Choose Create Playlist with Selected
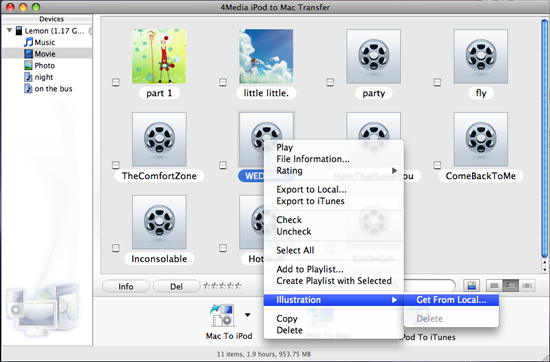The width and height of the screenshot is (550, 362). click(x=334, y=281)
